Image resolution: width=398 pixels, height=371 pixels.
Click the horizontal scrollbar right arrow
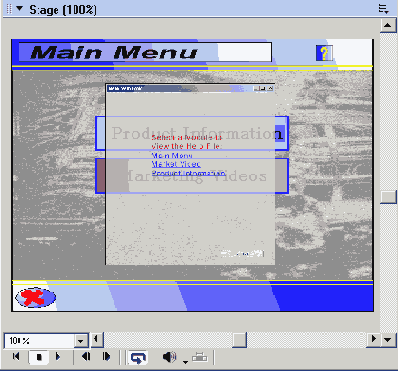[374, 340]
